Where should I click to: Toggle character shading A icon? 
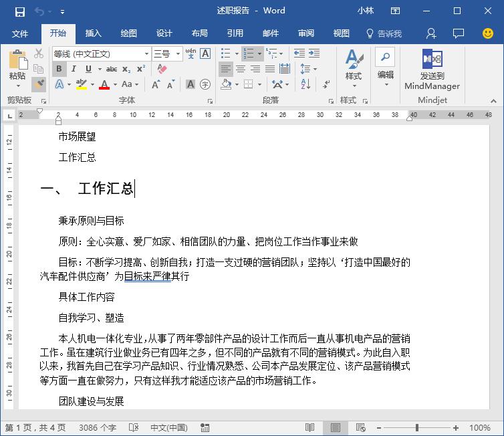click(x=191, y=84)
